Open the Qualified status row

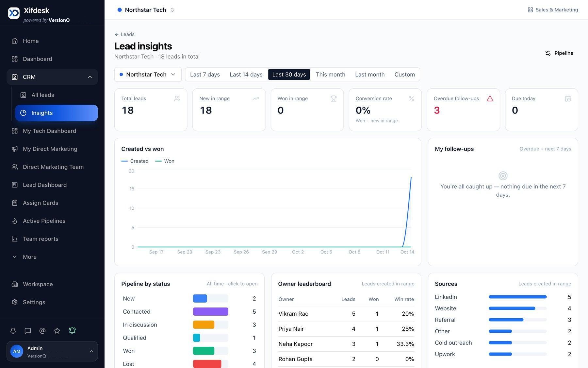(189, 338)
